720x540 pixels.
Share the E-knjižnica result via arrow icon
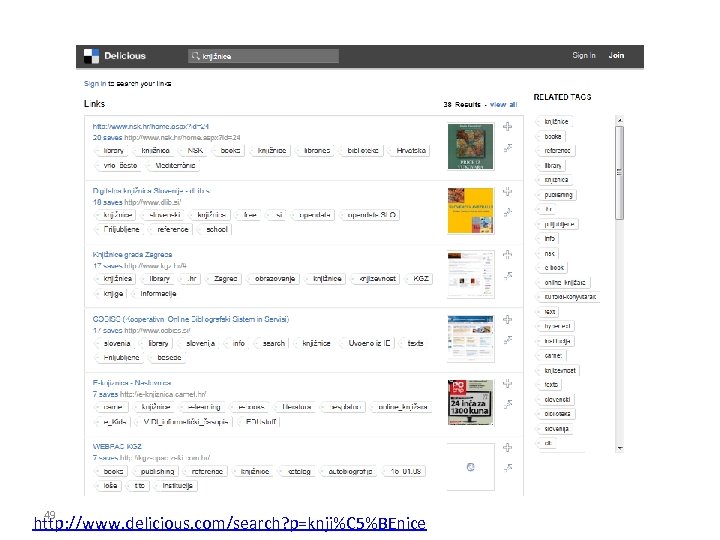(508, 404)
